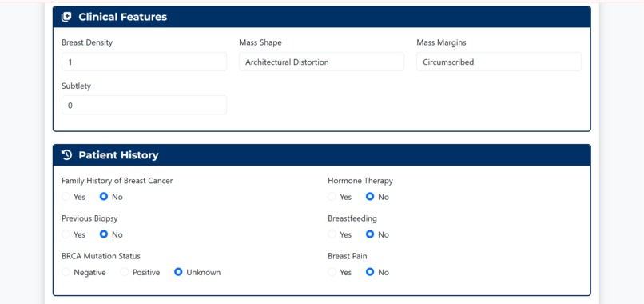Screen dimensions: 644x304
Task: Click the Previous Biopsy label
Action: click(x=89, y=218)
